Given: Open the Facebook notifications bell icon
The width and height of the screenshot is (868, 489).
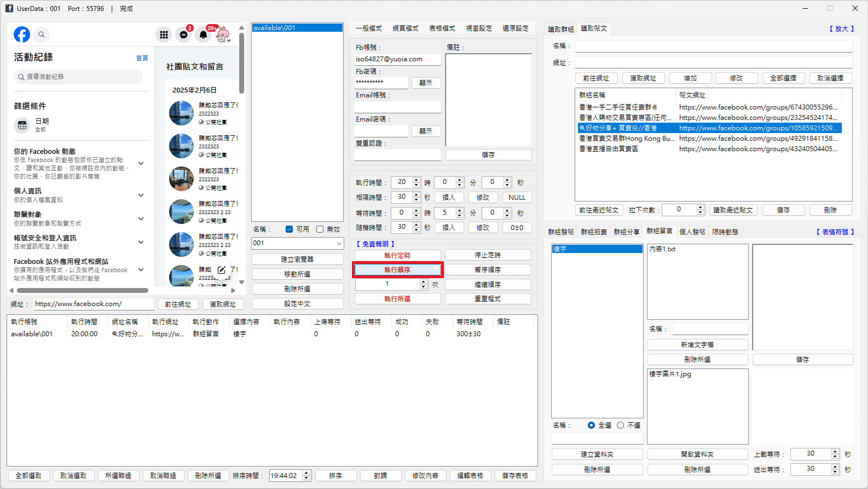Looking at the screenshot, I should coord(204,34).
